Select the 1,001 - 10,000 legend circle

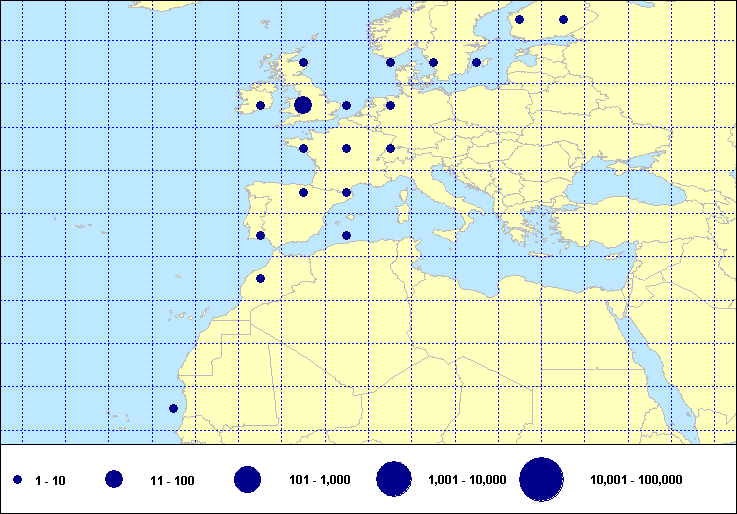394,480
